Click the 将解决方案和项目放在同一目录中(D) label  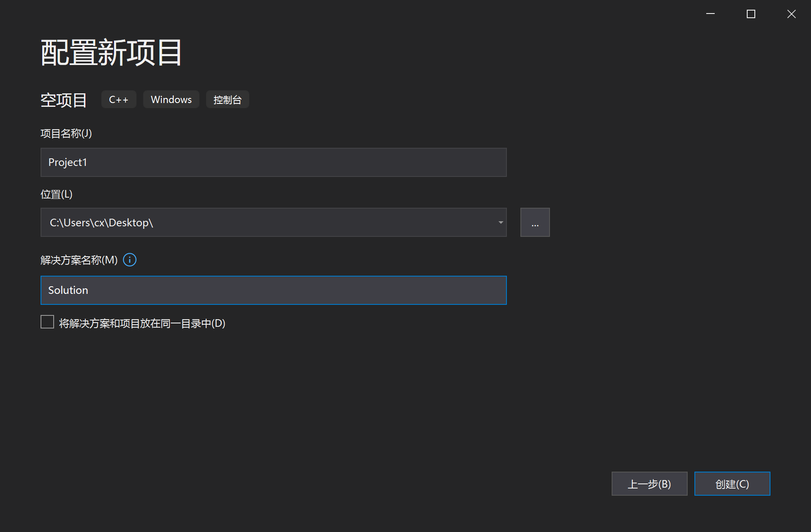142,323
